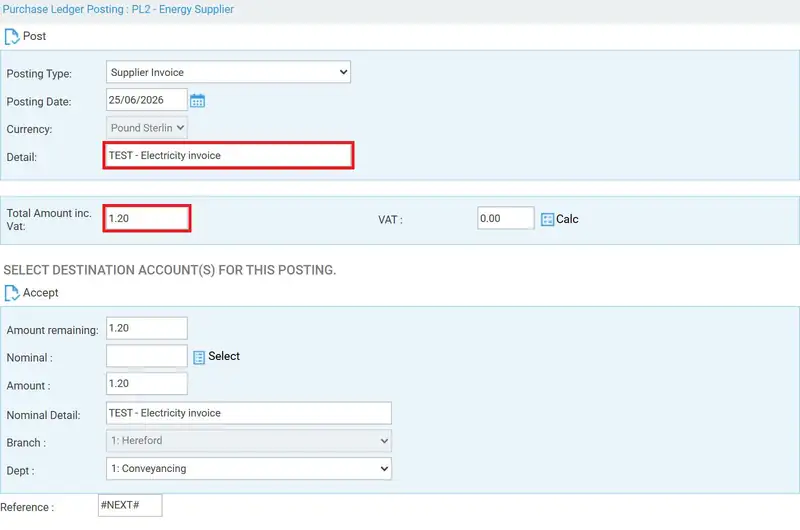This screenshot has width=800, height=530.
Task: Focus the Amount remaining field
Action: [x=146, y=328]
